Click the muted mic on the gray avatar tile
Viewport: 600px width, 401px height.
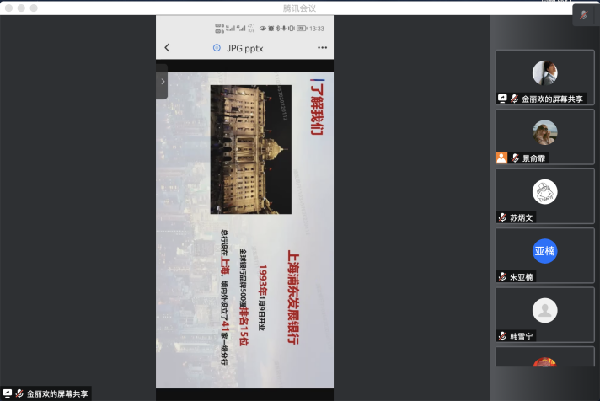(503, 336)
